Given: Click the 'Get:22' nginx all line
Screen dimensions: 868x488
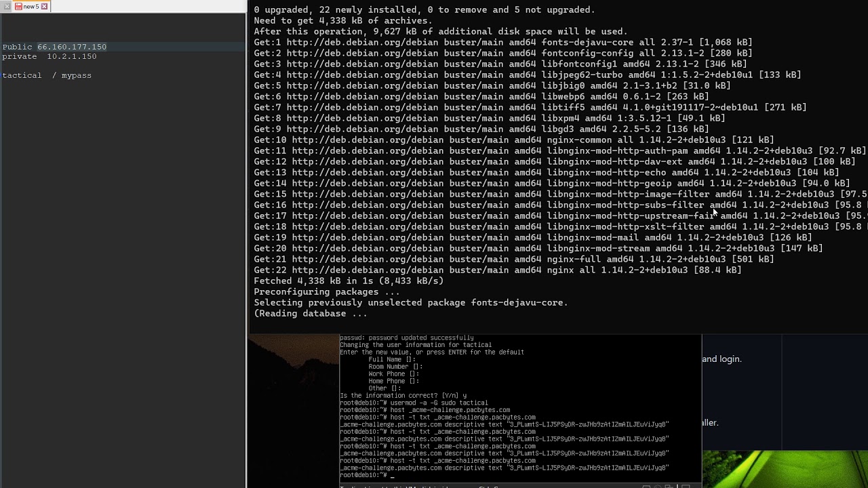Looking at the screenshot, I should (498, 270).
